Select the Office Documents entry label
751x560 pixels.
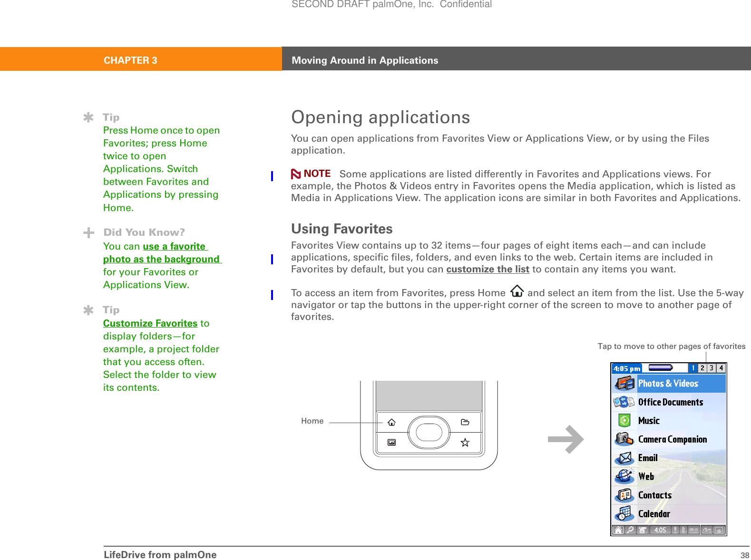pyautogui.click(x=670, y=402)
